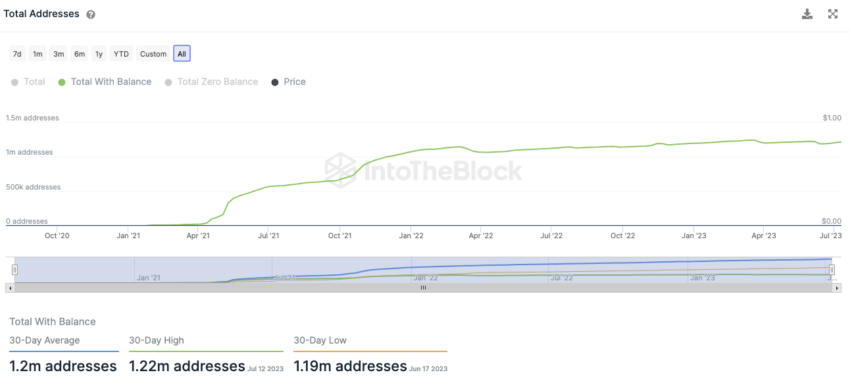Choose the 1y range button

tap(99, 54)
